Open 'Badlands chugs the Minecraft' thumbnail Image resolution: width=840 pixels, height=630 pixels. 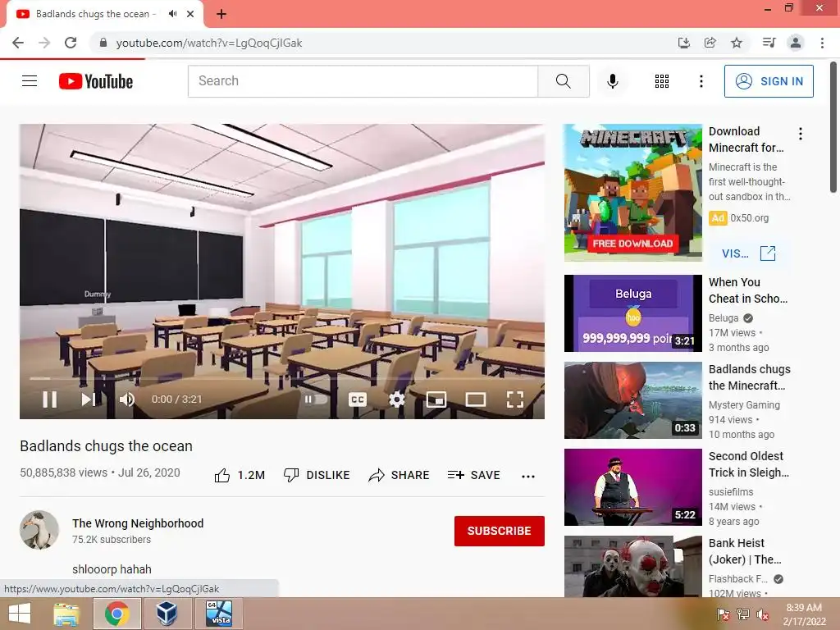(632, 400)
